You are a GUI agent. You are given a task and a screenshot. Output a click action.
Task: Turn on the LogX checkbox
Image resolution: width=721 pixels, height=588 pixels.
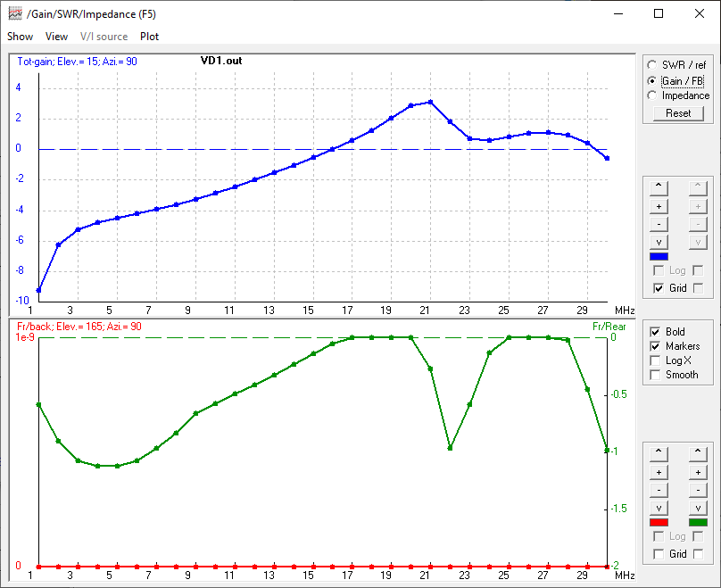click(x=656, y=360)
